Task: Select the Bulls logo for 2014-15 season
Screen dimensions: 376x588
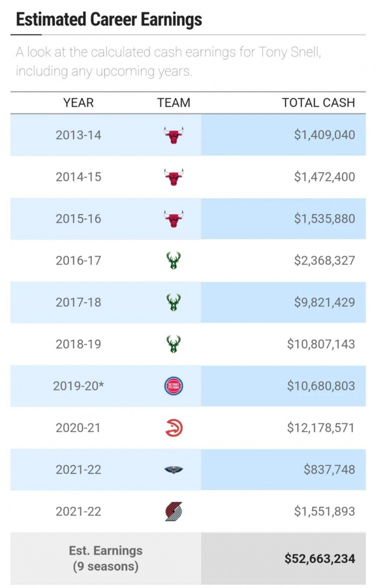Action: click(173, 177)
